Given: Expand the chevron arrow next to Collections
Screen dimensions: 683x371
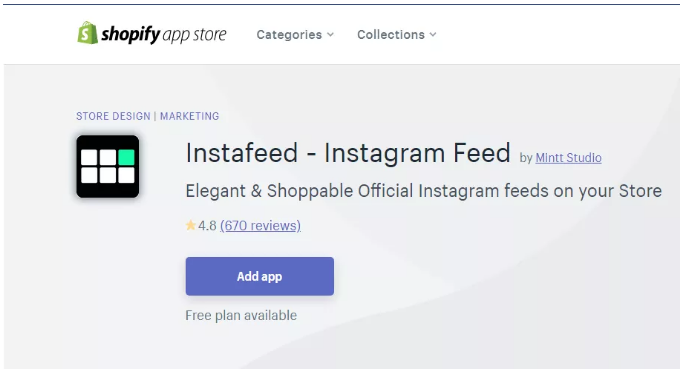Looking at the screenshot, I should [x=433, y=34].
